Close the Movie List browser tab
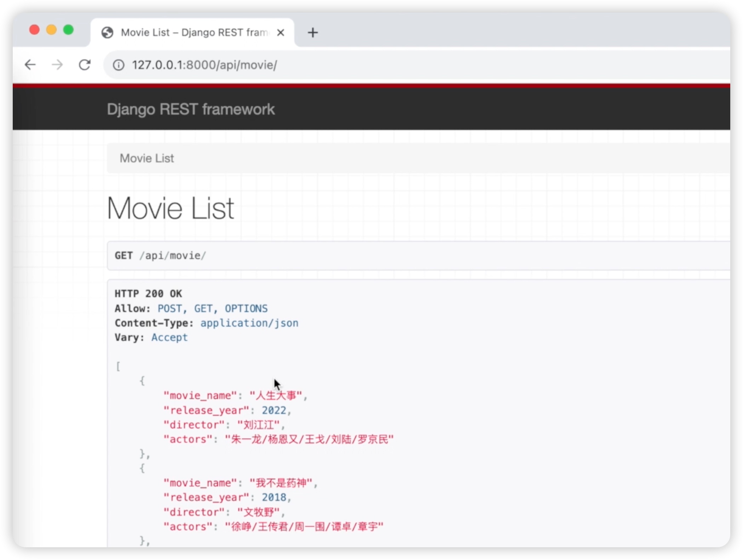Image resolution: width=743 pixels, height=560 pixels. [x=281, y=33]
